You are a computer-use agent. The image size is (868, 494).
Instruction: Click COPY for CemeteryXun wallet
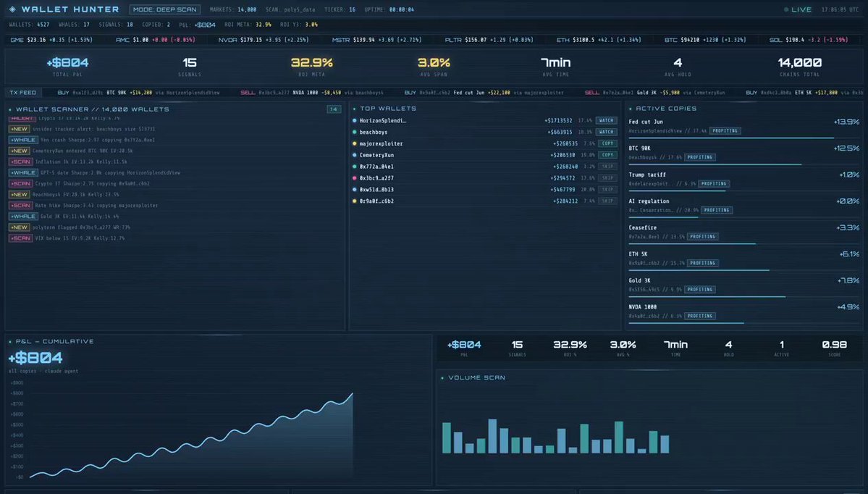click(x=607, y=155)
